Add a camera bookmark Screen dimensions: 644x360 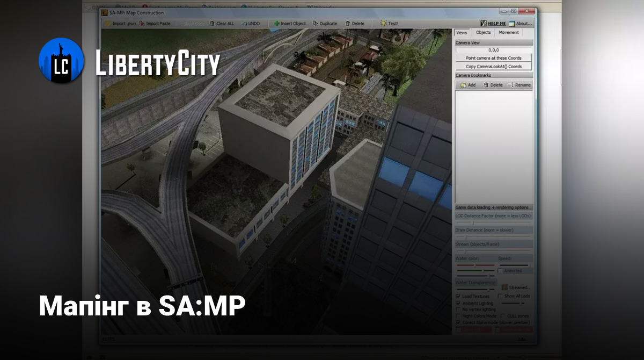(x=468, y=85)
